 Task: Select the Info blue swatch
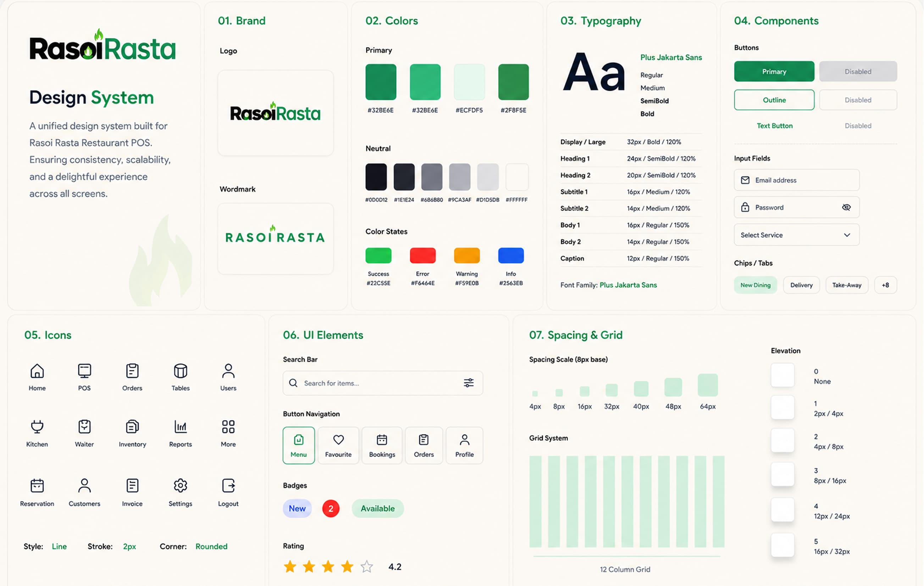coord(511,256)
